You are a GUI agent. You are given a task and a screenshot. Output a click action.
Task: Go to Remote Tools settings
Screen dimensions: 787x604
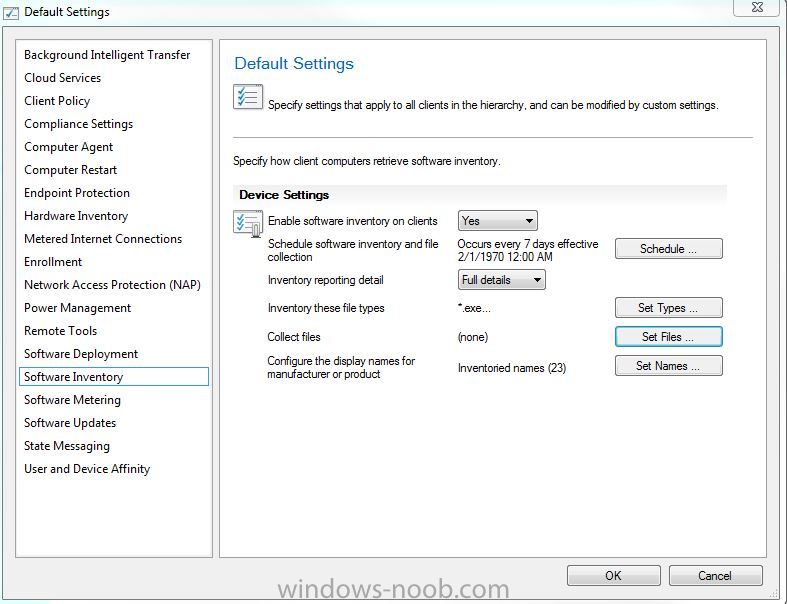pyautogui.click(x=60, y=331)
